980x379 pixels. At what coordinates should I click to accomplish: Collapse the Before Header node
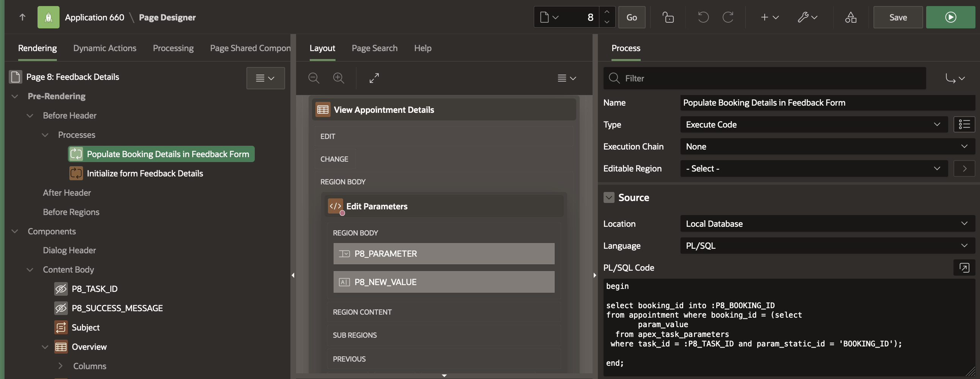(x=30, y=115)
